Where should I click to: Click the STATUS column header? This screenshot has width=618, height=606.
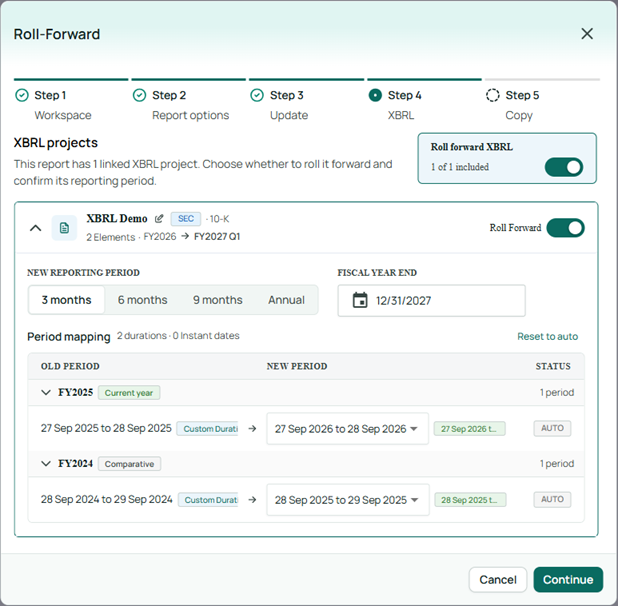(x=553, y=366)
